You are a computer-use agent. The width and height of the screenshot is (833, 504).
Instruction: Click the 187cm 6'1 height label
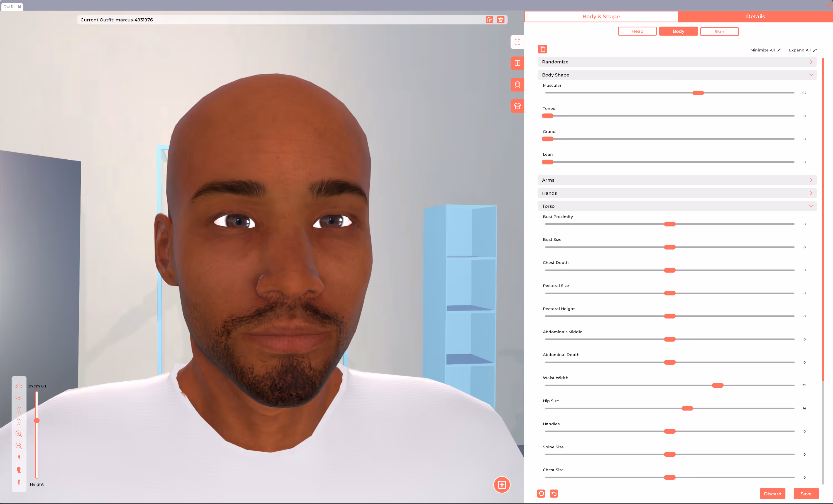(x=36, y=386)
